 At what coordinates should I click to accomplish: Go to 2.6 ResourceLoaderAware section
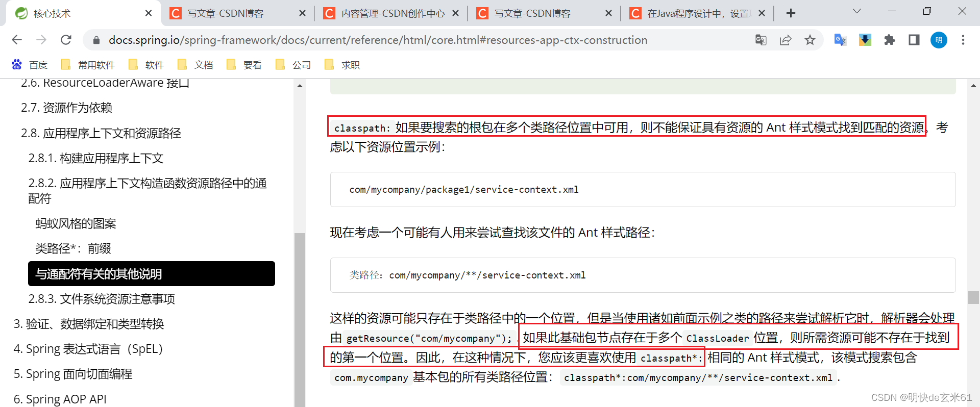click(x=105, y=83)
